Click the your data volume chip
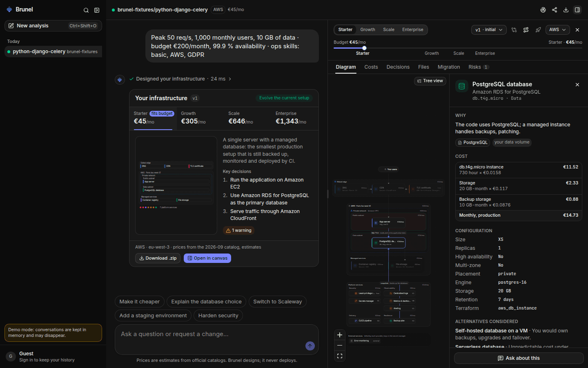Viewport: 588px width, 368px height. 512,142
